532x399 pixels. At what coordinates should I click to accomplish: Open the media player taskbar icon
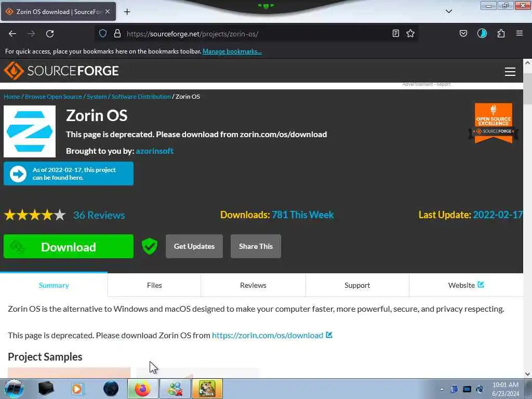(77, 389)
